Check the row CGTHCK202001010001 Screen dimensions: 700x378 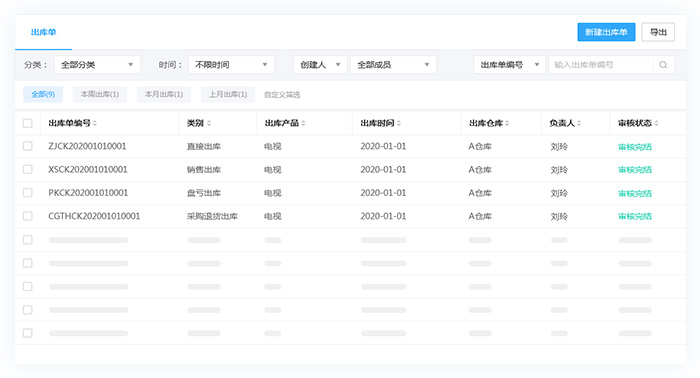pyautogui.click(x=28, y=216)
